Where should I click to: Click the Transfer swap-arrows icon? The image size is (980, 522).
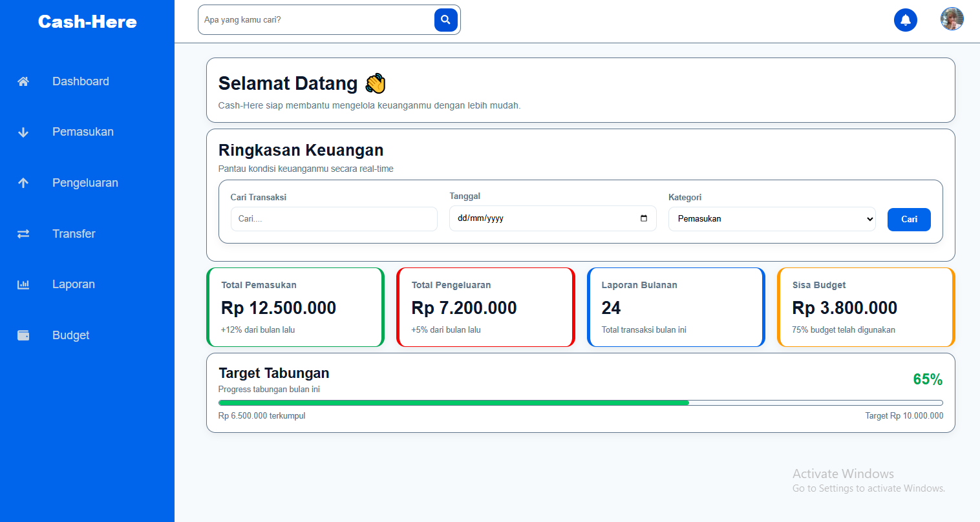[x=23, y=234]
